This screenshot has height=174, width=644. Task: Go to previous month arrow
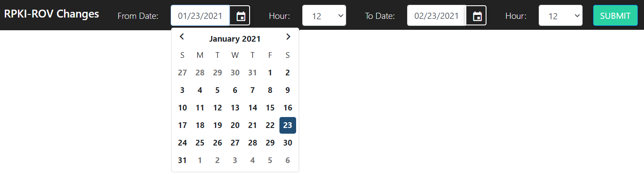point(182,37)
